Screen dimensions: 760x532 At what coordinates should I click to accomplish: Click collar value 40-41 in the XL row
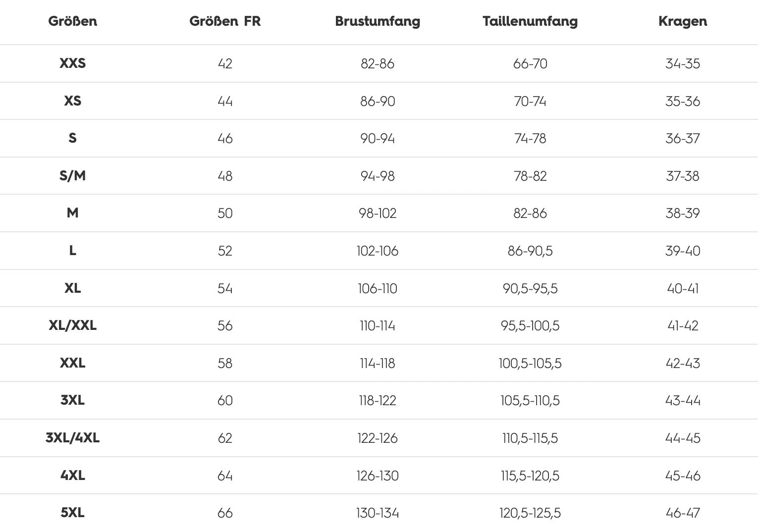tap(683, 288)
